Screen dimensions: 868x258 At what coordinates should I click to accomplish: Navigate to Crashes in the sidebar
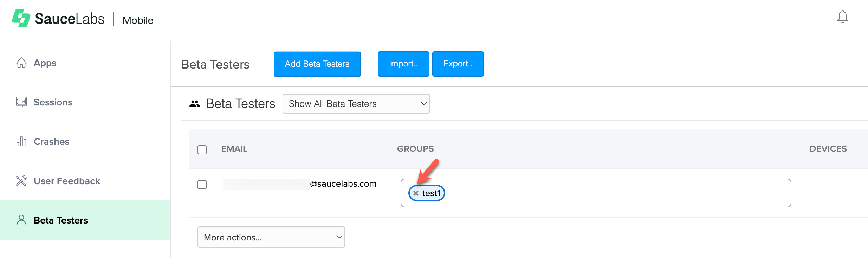pos(51,142)
